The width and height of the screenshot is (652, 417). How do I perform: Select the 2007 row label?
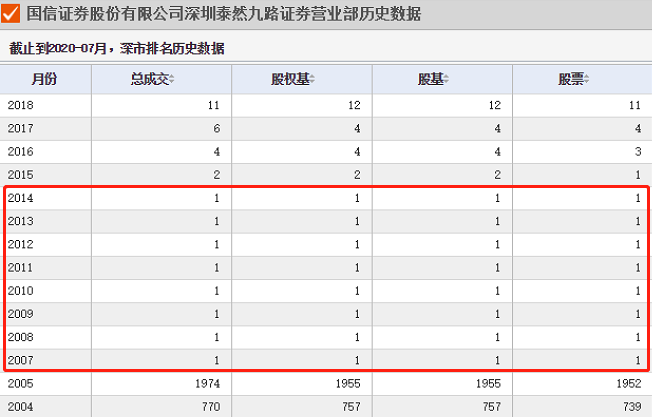(20, 360)
